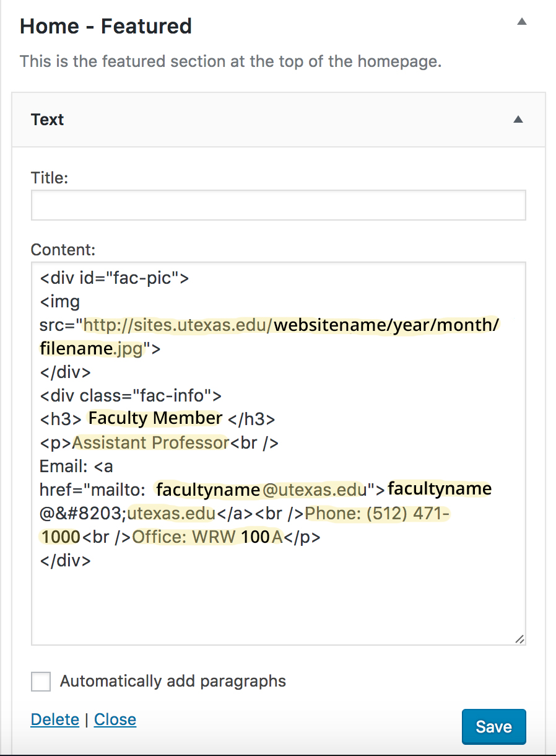Focus the Title input field

pyautogui.click(x=278, y=205)
